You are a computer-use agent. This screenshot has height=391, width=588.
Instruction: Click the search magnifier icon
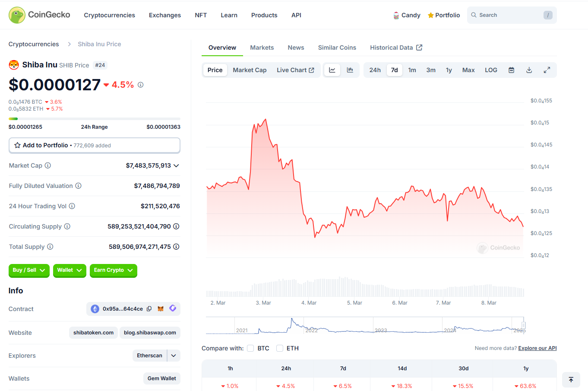point(474,15)
